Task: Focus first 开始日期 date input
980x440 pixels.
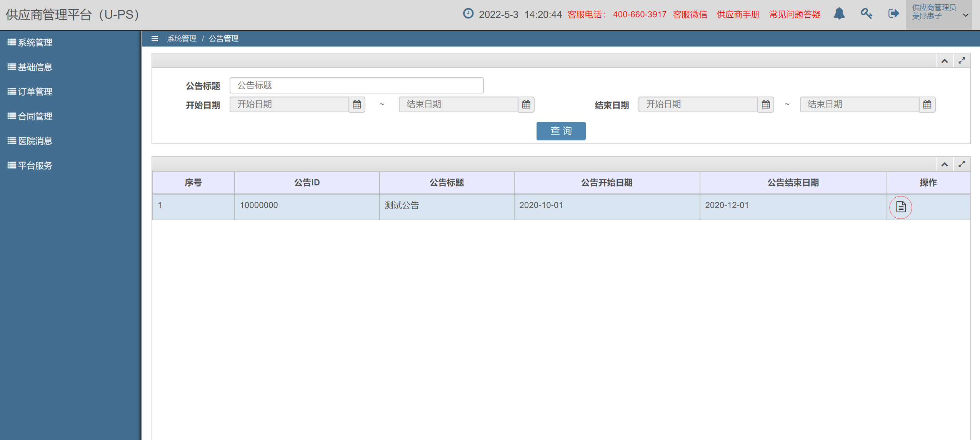Action: click(x=289, y=104)
